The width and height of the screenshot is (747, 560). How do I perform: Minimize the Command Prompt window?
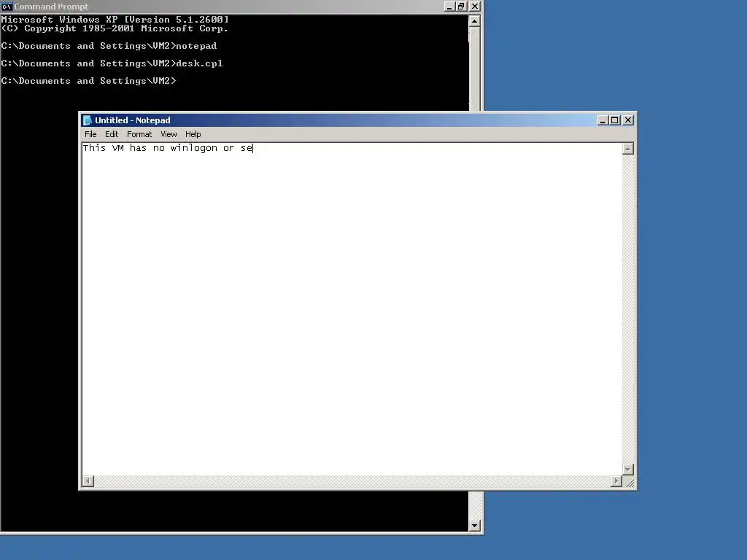point(449,6)
